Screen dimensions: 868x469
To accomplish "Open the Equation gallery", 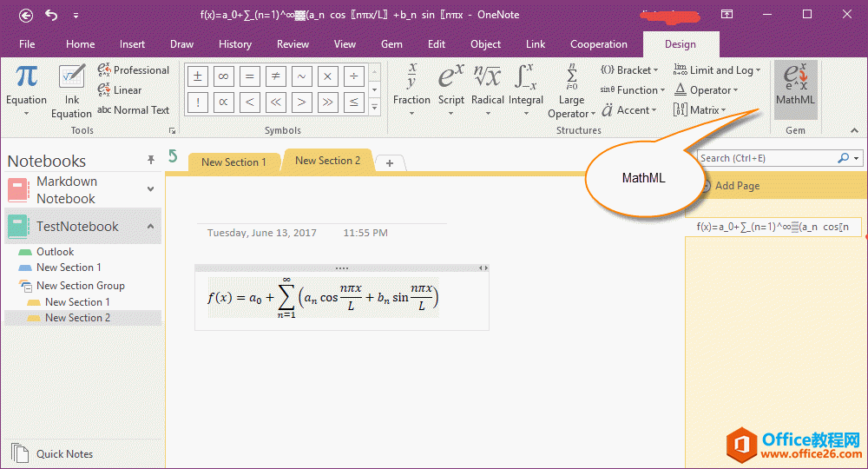I will point(26,90).
